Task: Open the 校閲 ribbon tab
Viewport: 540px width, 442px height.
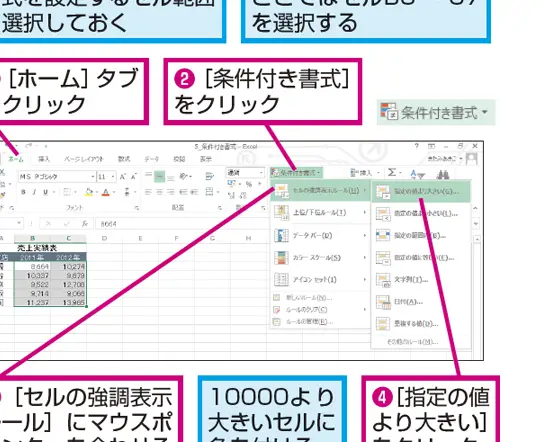Action: 179,159
